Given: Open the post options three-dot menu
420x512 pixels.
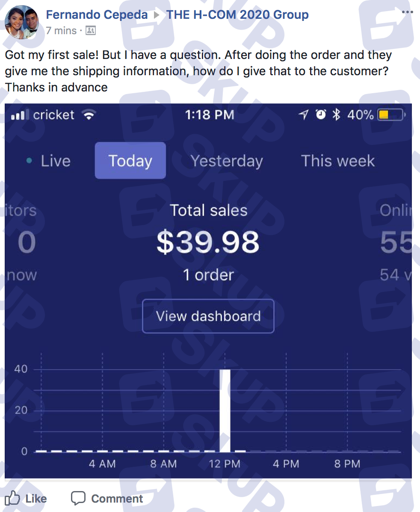Looking at the screenshot, I should pyautogui.click(x=407, y=12).
